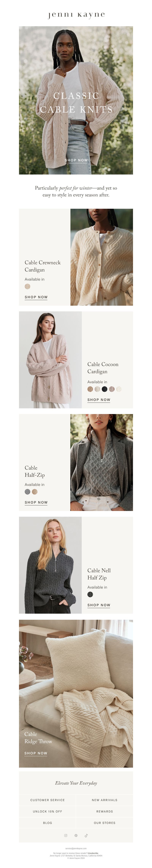Screen dimensions: 152x868
Task: Select the charcoal swatch for Cable Nell Half Zip
Action: pos(90,594)
